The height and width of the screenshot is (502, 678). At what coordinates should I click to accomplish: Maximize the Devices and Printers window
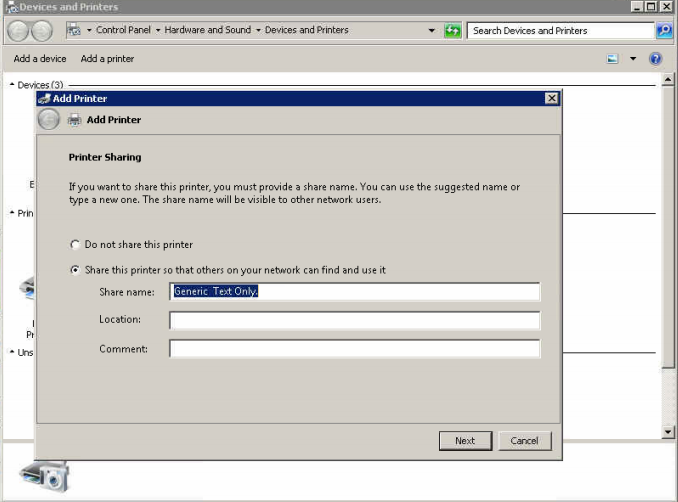click(651, 7)
